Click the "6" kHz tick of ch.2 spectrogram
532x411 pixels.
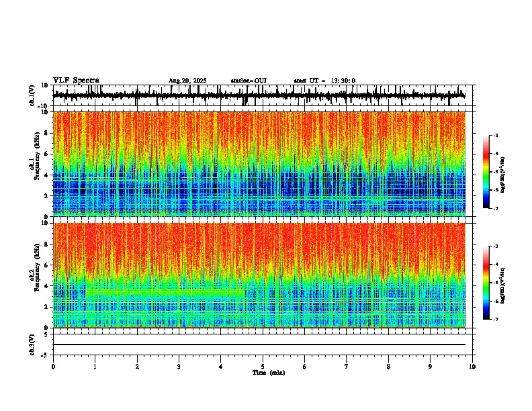[47, 265]
